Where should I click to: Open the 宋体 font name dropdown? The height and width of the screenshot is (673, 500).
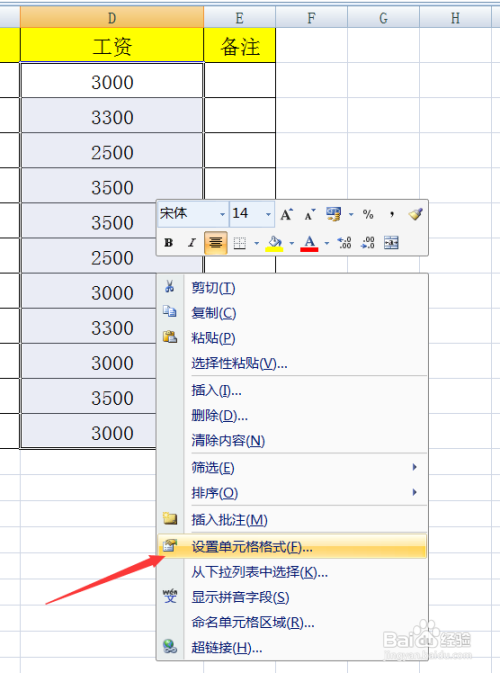pos(223,214)
